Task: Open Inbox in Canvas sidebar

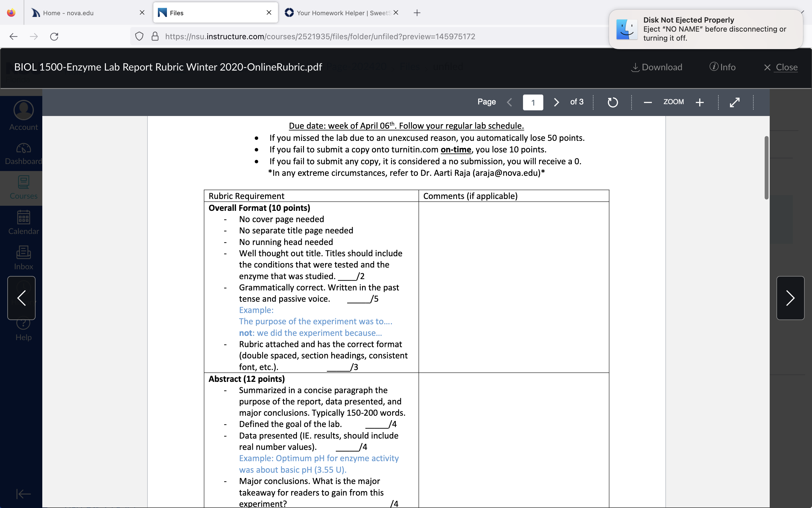Action: tap(23, 258)
